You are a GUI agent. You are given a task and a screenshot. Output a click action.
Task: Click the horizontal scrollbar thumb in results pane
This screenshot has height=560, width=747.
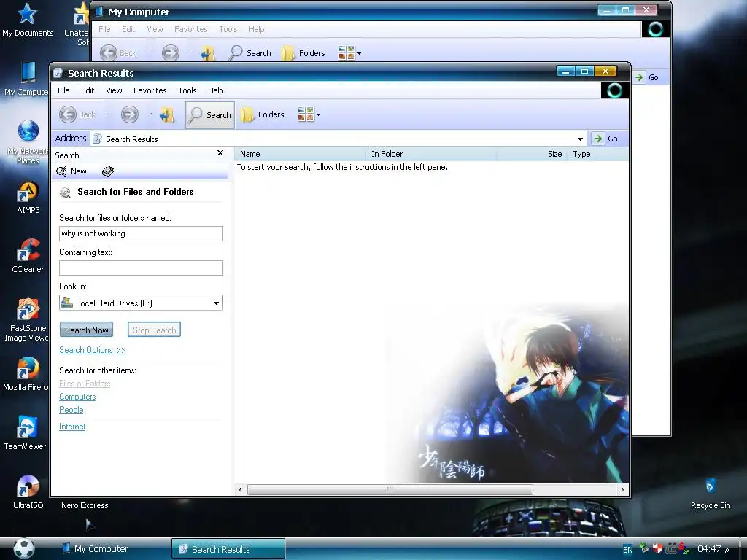pos(390,489)
